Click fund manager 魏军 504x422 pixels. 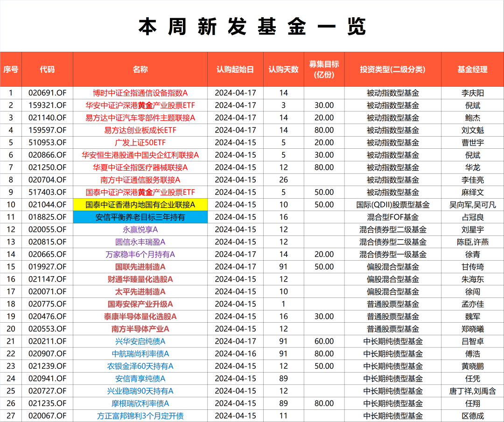pos(472,316)
